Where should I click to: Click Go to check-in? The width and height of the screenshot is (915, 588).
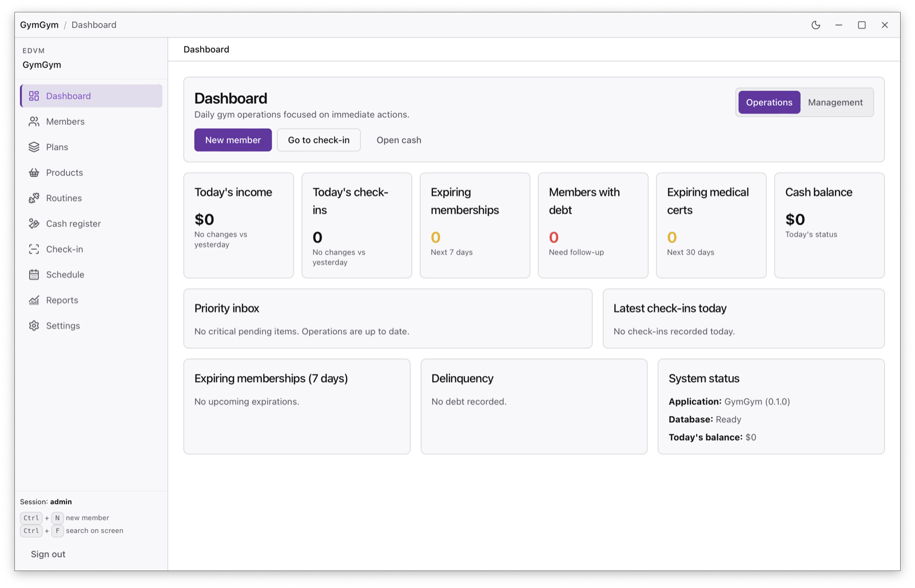coord(319,139)
